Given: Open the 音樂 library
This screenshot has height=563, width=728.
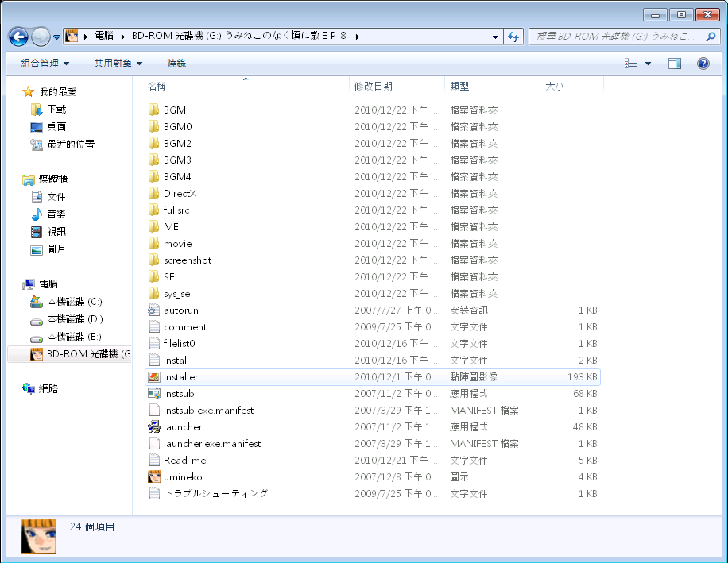Looking at the screenshot, I should click(x=48, y=214).
